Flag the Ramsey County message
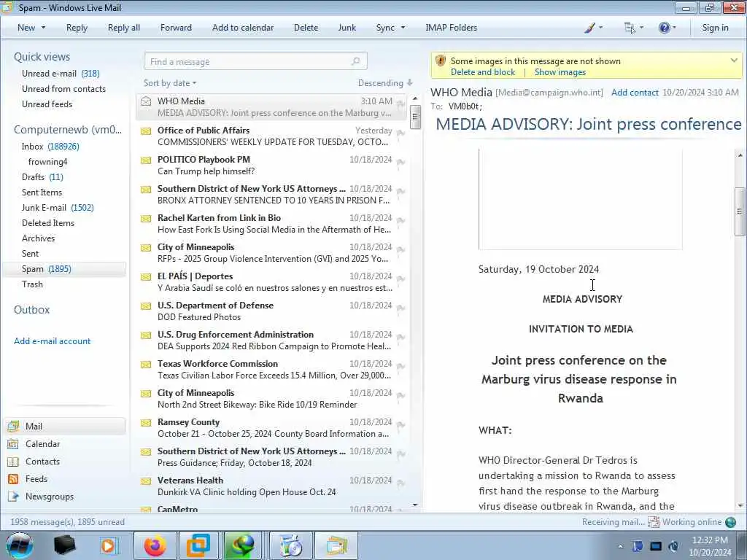Screen dimensions: 747x560 [x=400, y=425]
